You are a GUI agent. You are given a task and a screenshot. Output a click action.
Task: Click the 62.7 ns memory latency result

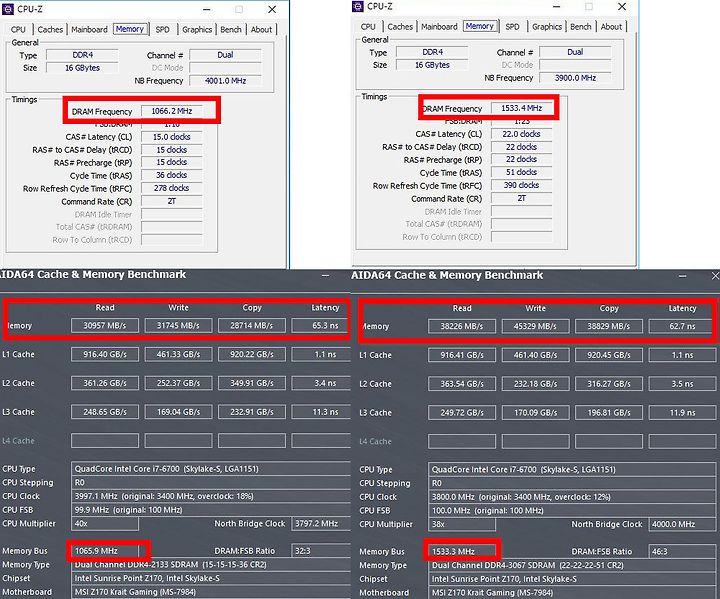pos(682,327)
